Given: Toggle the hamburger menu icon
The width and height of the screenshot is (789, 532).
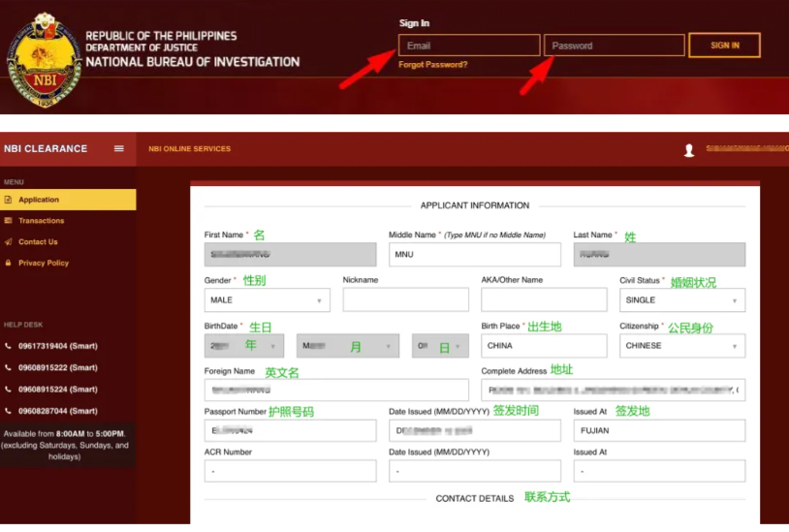Looking at the screenshot, I should pyautogui.click(x=119, y=149).
